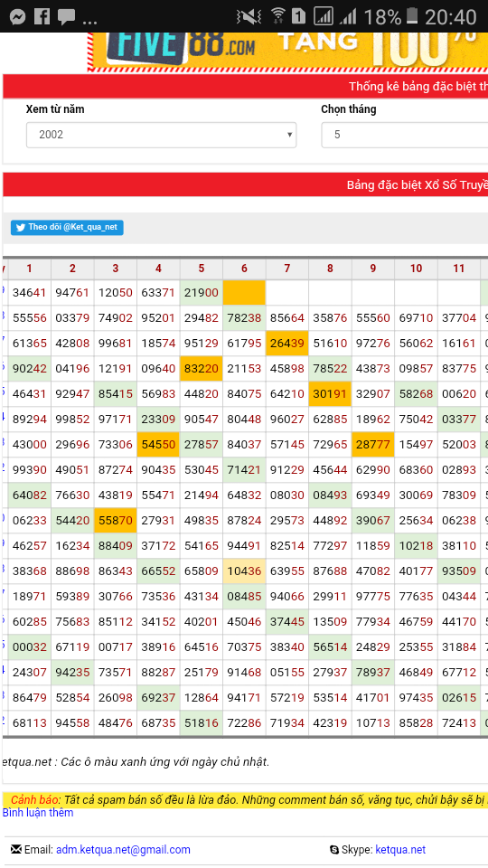Open the adm.ketqua.net@gmail.com email link
This screenshot has width=488, height=868.
point(124,849)
